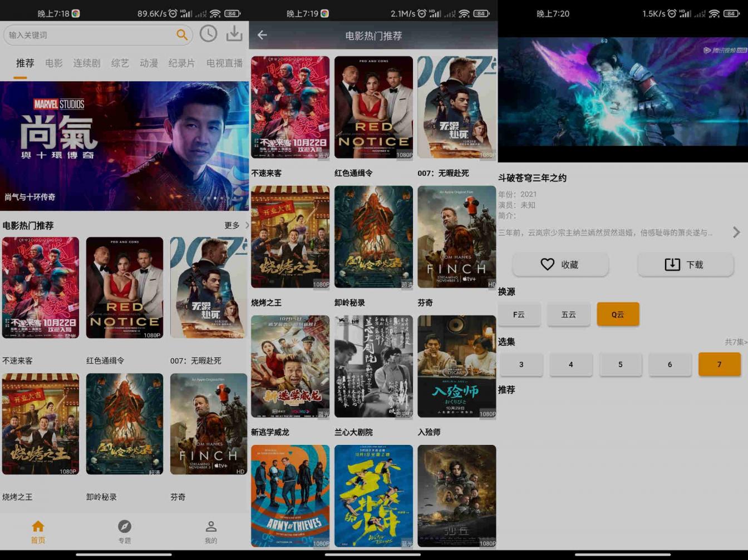Expand full episode list via 共7集

pos(736,342)
